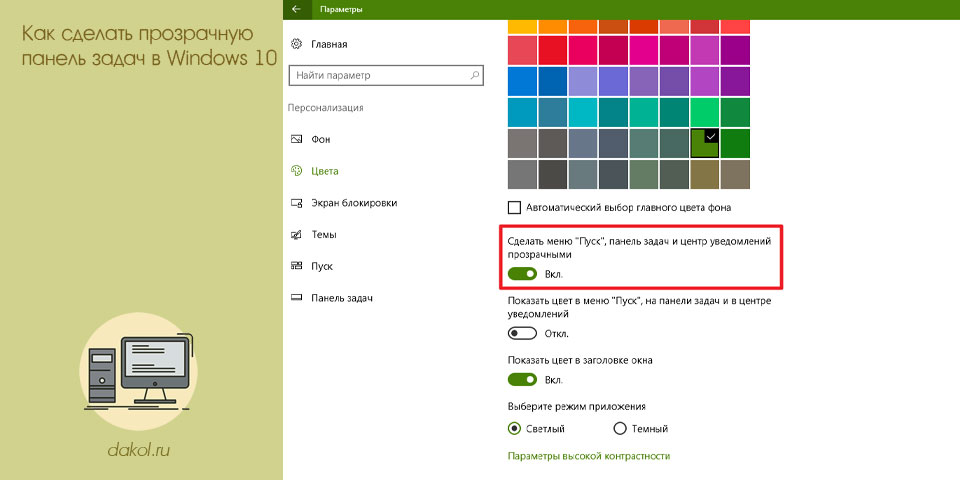The width and height of the screenshot is (960, 480).
Task: Click the Персонализация section heading
Action: pos(326,108)
